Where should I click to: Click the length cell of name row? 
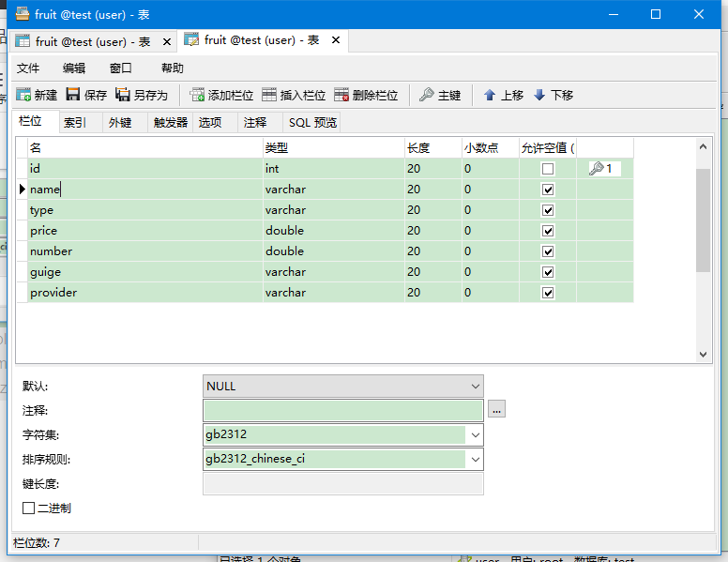point(432,189)
